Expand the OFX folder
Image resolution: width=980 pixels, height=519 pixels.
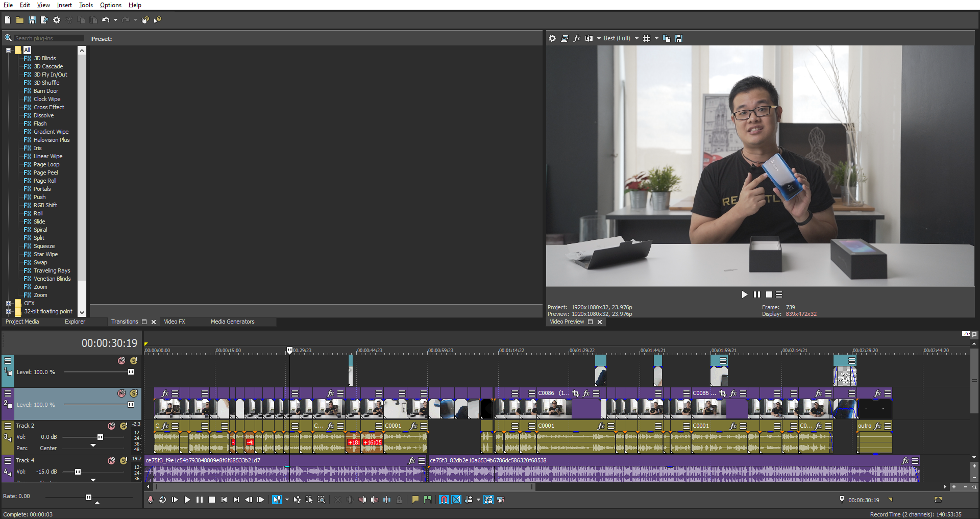click(8, 303)
